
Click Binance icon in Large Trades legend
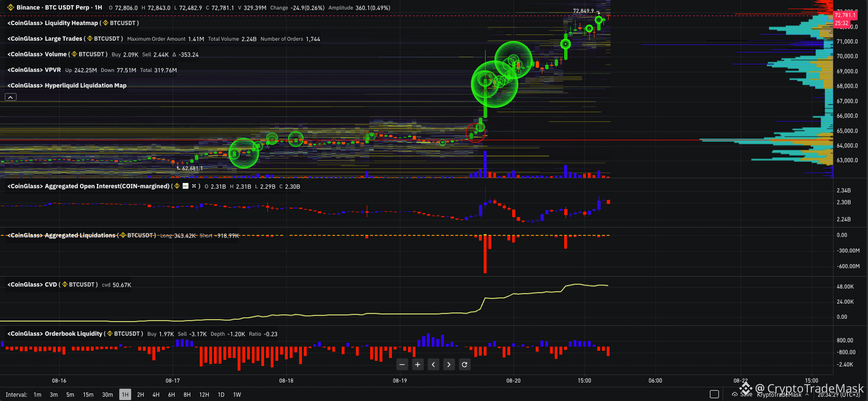[x=89, y=39]
